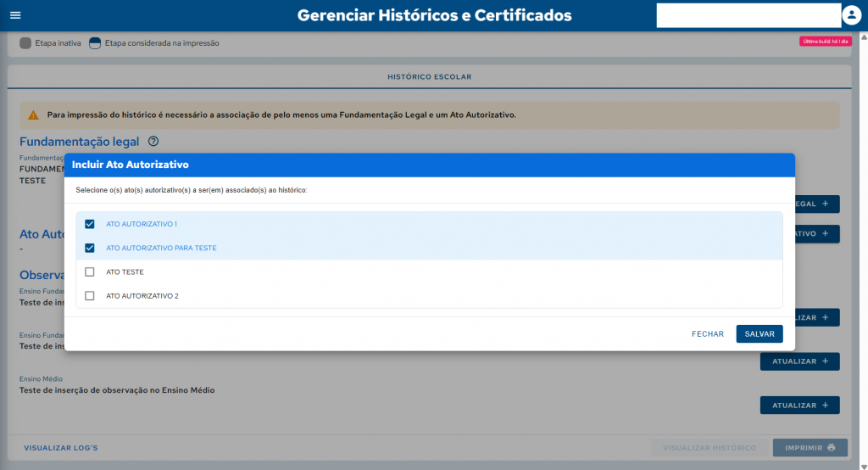Image resolution: width=868 pixels, height=470 pixels.
Task: Click the Etapa inativa legend icon
Action: click(25, 43)
